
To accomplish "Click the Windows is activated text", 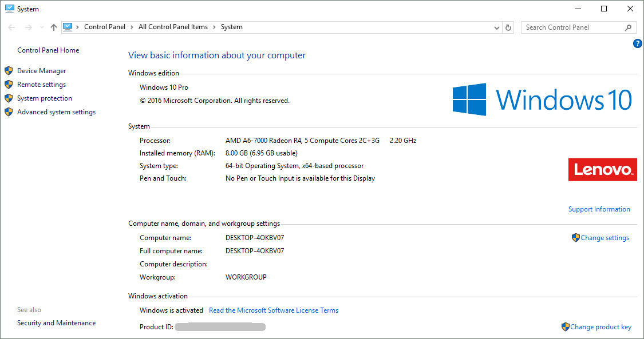I will (171, 310).
